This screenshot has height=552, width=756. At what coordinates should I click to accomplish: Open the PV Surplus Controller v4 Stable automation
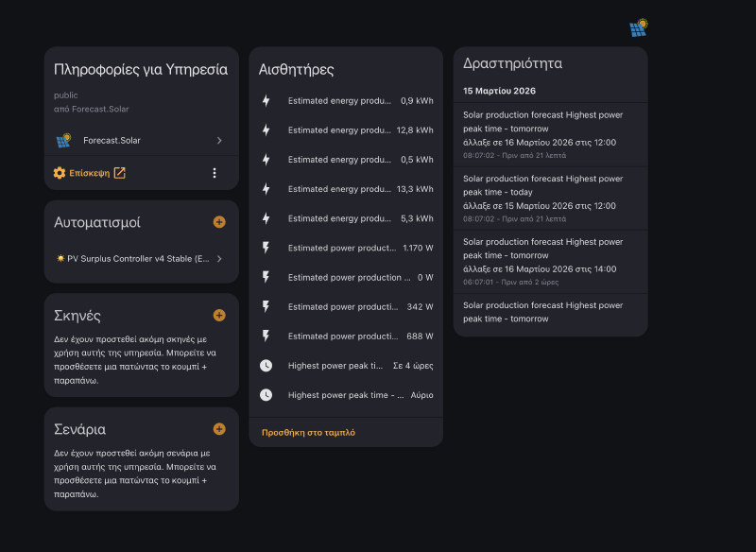point(132,259)
